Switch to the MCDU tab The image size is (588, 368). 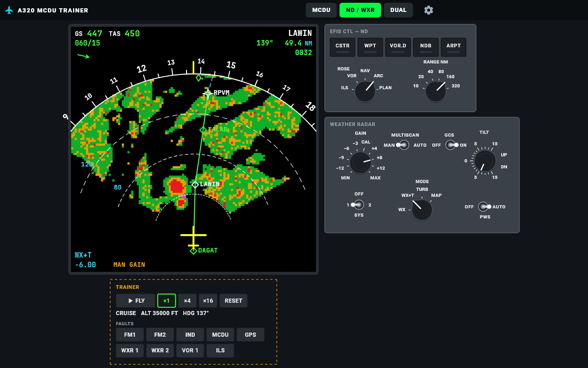pos(321,10)
